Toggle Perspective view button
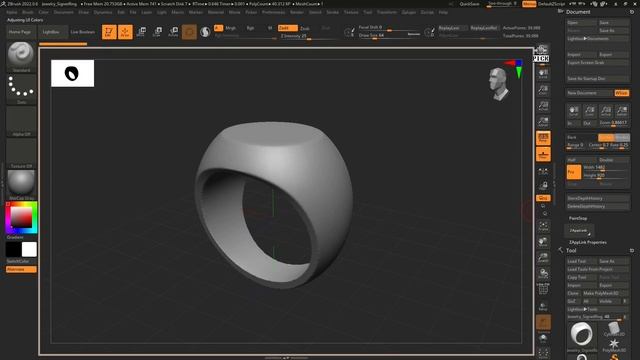The height and width of the screenshot is (360, 640). 543,138
